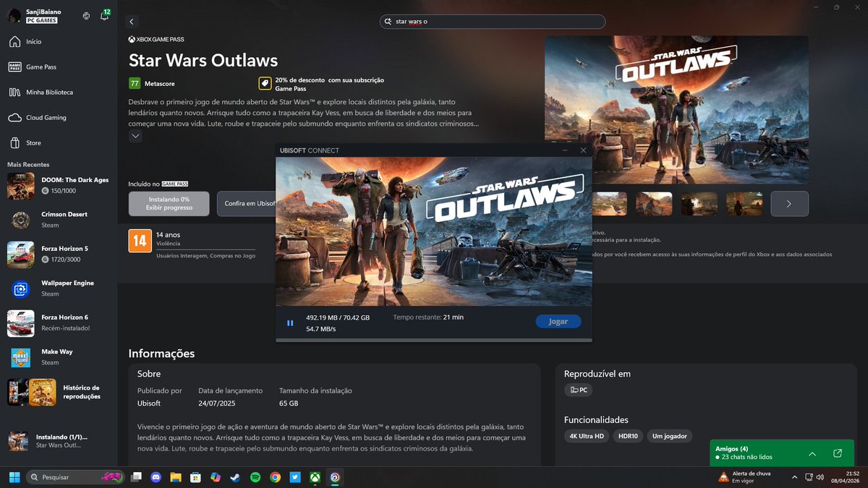Open Task View in the taskbar
This screenshot has width=868, height=488.
click(x=136, y=477)
